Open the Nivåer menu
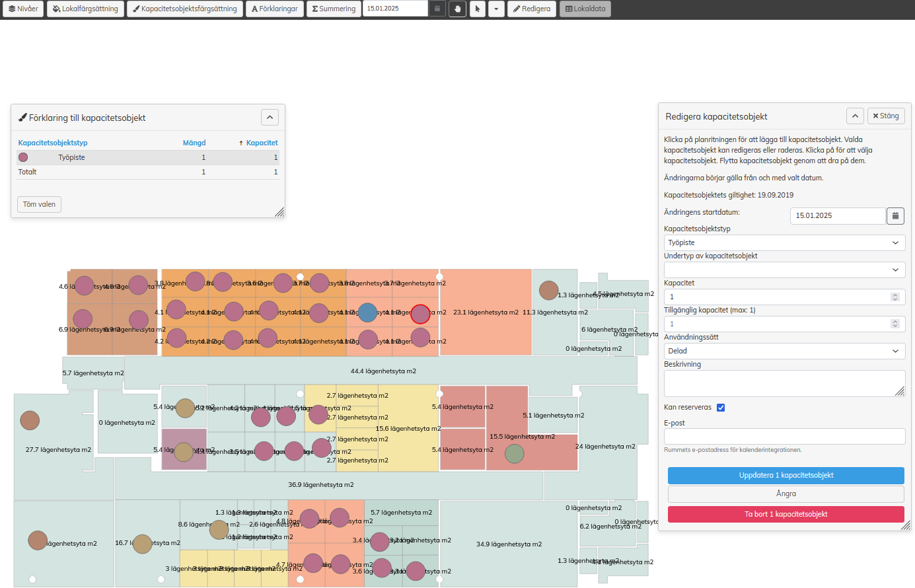The image size is (915, 588). coord(23,9)
